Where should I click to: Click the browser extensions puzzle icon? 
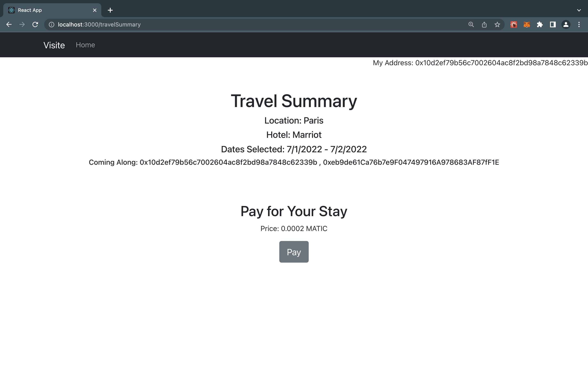coord(540,24)
